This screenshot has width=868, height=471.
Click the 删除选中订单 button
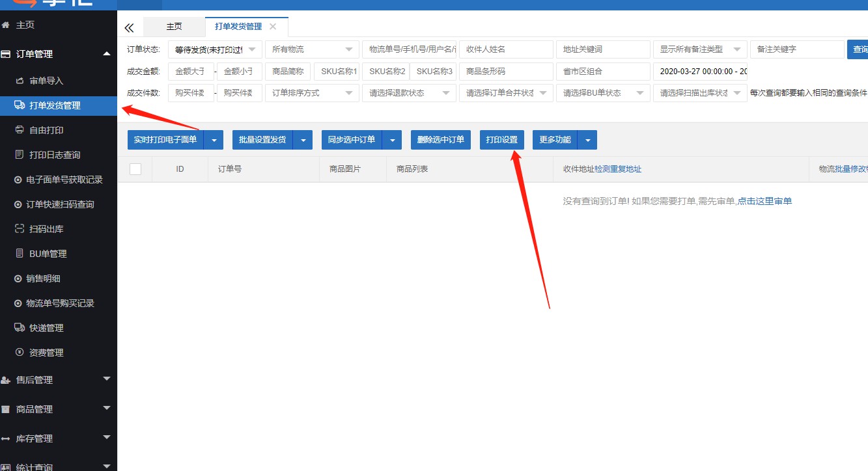pos(441,140)
